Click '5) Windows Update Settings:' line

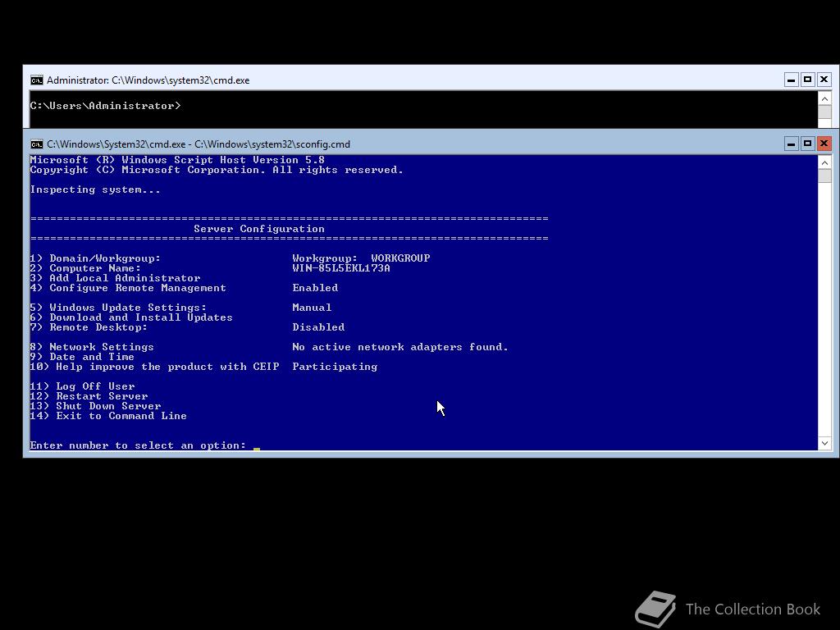(118, 308)
